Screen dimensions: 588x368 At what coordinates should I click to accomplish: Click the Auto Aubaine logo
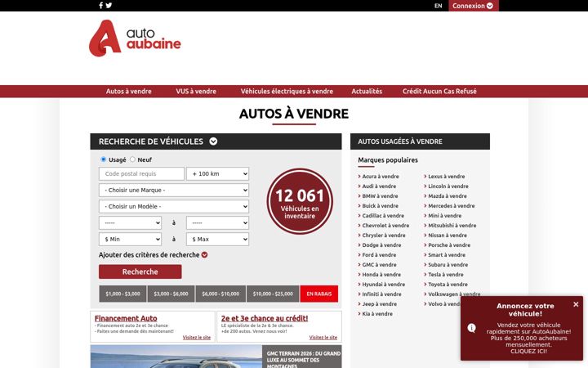coord(135,38)
